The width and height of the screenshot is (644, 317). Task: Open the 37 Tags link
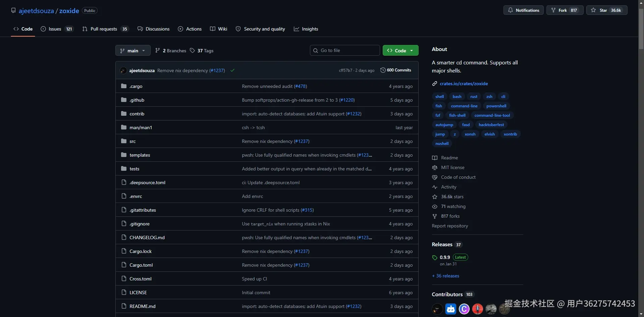click(x=202, y=51)
